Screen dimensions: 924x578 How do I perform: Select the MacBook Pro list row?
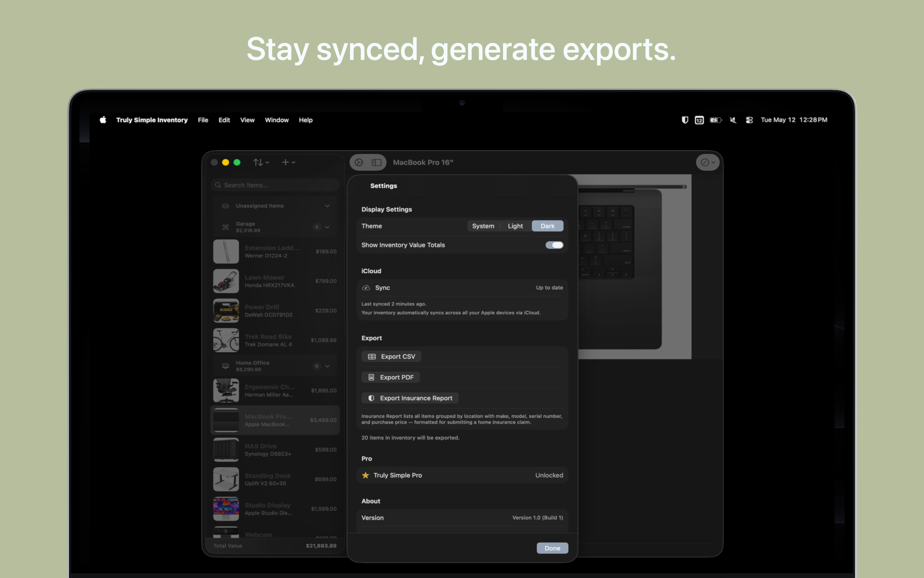pos(275,420)
